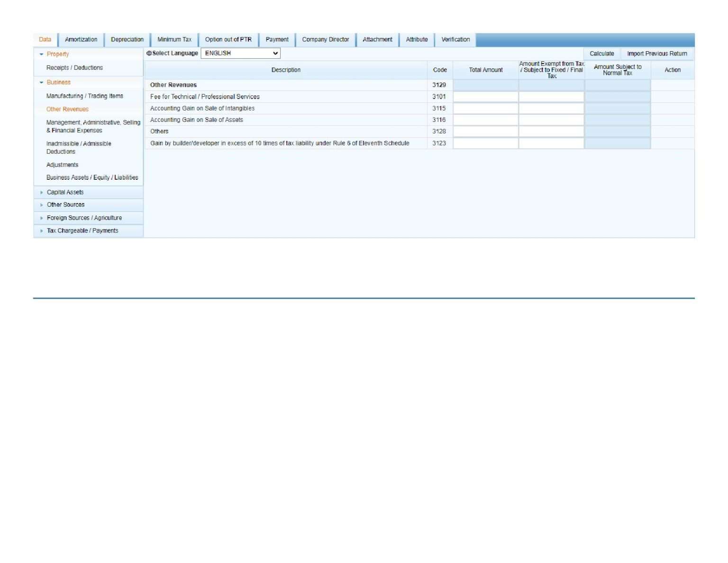Screen dimensions: 728x563
Task: Expand the Other Sources section
Action: pos(42,205)
